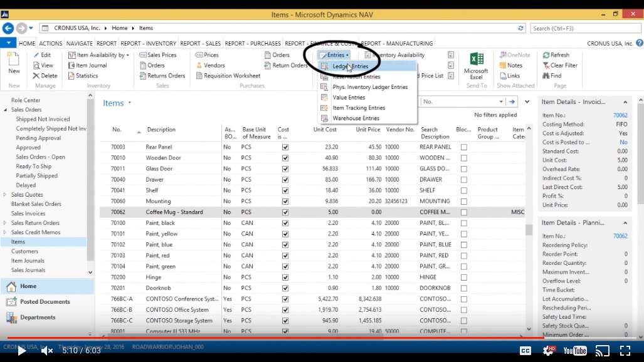Toggle Blocked checkbox for Doorknob
Viewport: 644px width, 362px height.
pyautogui.click(x=463, y=288)
